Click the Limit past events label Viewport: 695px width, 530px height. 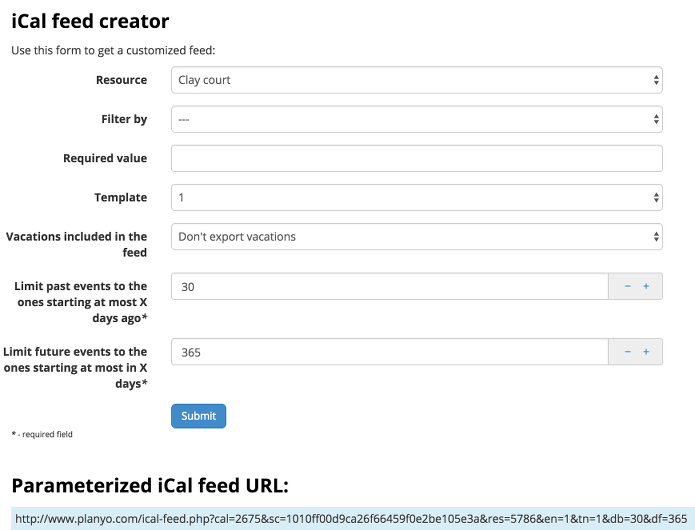(x=81, y=301)
